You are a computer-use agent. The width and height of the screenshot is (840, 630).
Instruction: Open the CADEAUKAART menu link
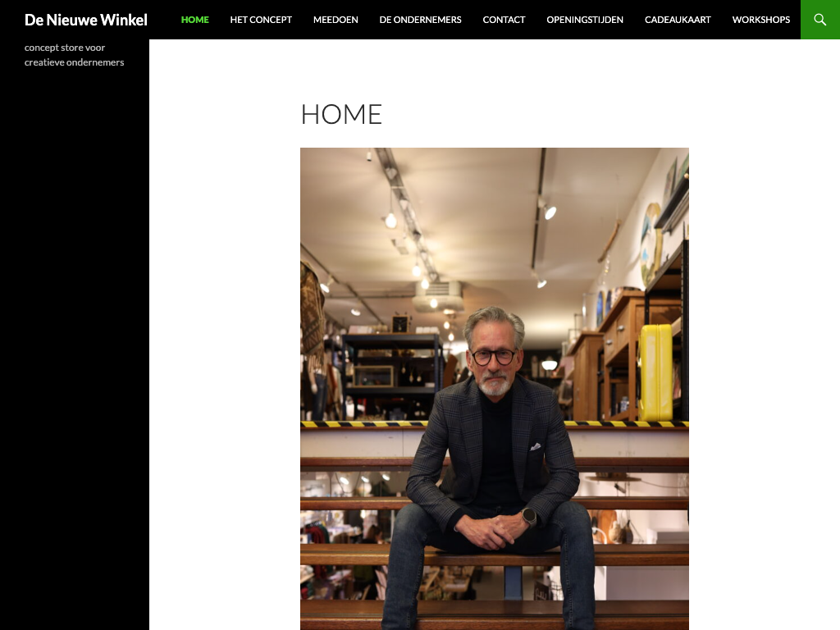point(678,20)
